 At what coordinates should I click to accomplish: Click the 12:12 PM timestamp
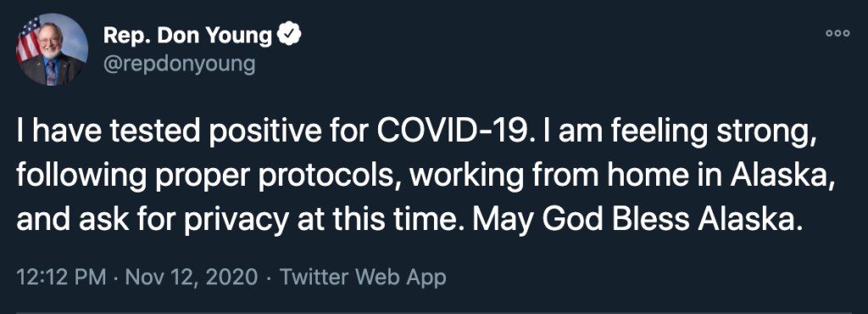click(x=61, y=277)
